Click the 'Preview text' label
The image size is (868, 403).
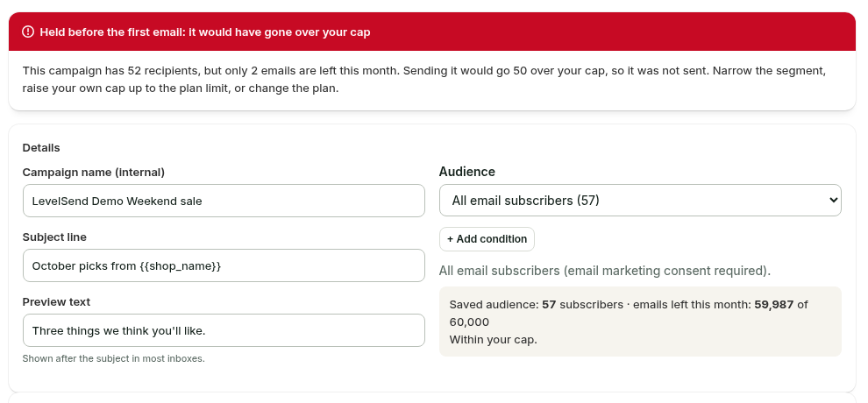click(56, 302)
